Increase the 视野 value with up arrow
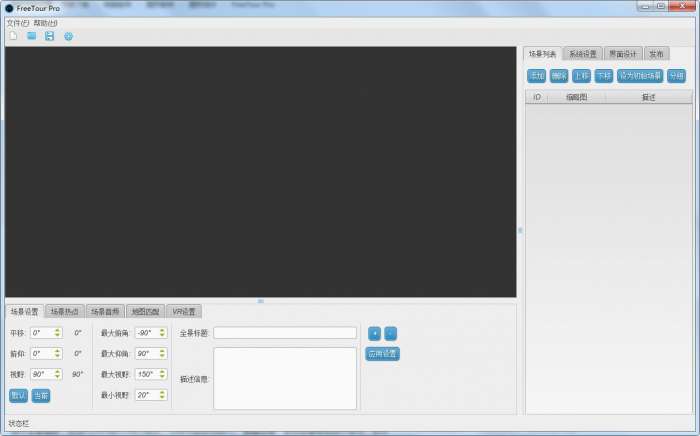Viewport: 700px width, 436px height. tap(57, 371)
